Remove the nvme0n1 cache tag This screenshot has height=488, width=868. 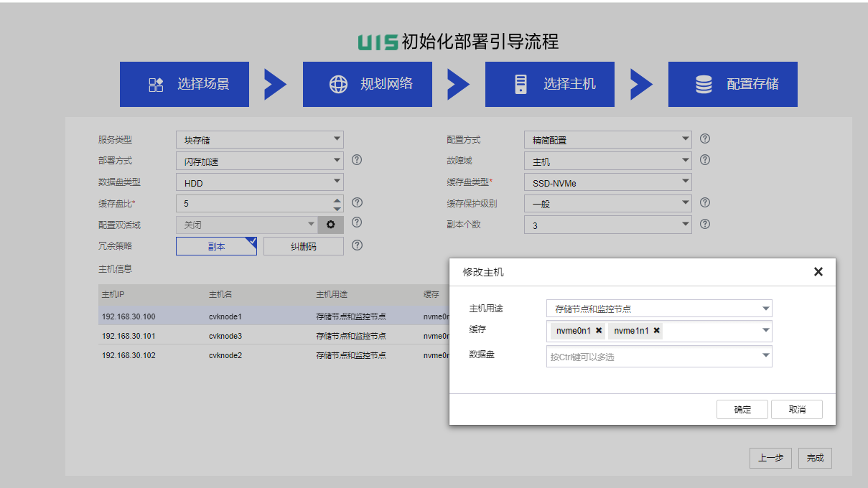pos(599,331)
